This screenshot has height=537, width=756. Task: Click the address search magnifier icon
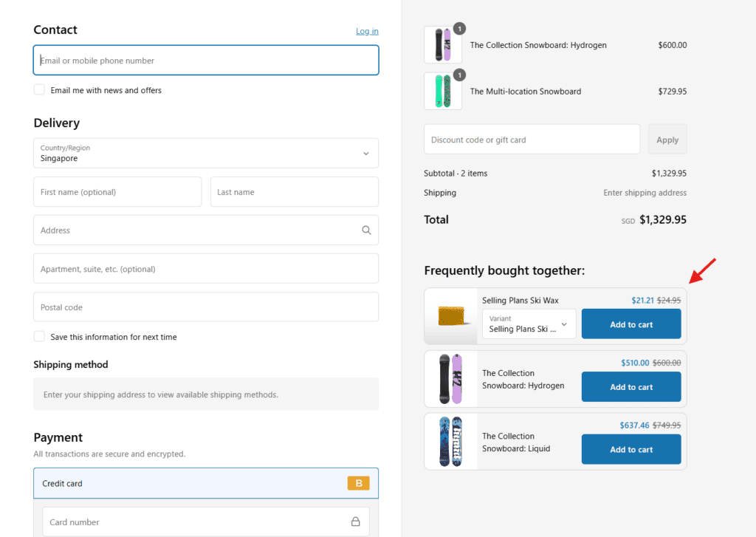tap(366, 230)
